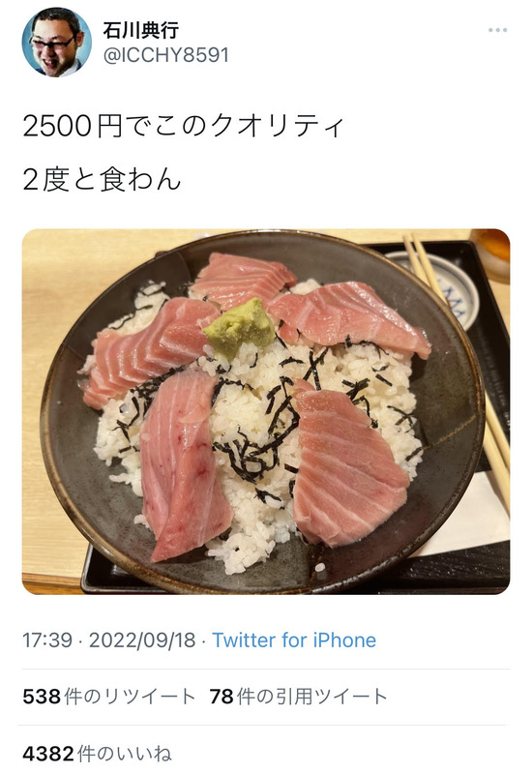532x774 pixels.
Task: Open the @ICCHY8591 handle
Action: pyautogui.click(x=166, y=55)
